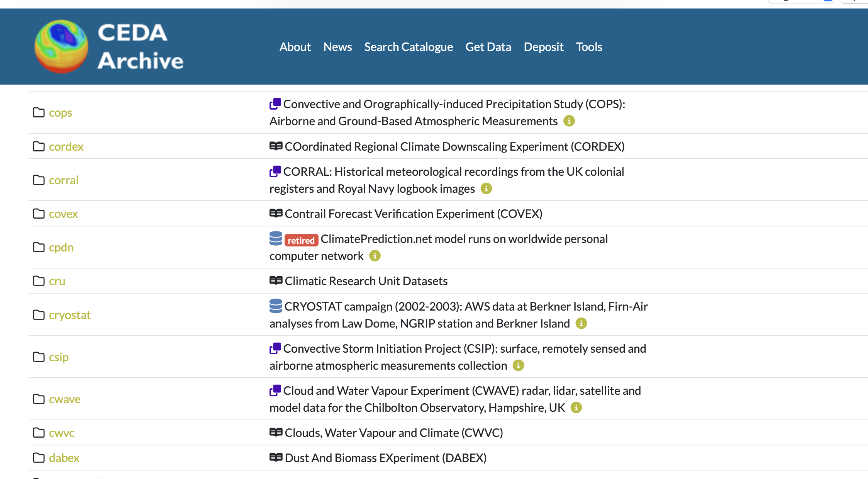Click the red retired badge

click(x=301, y=240)
